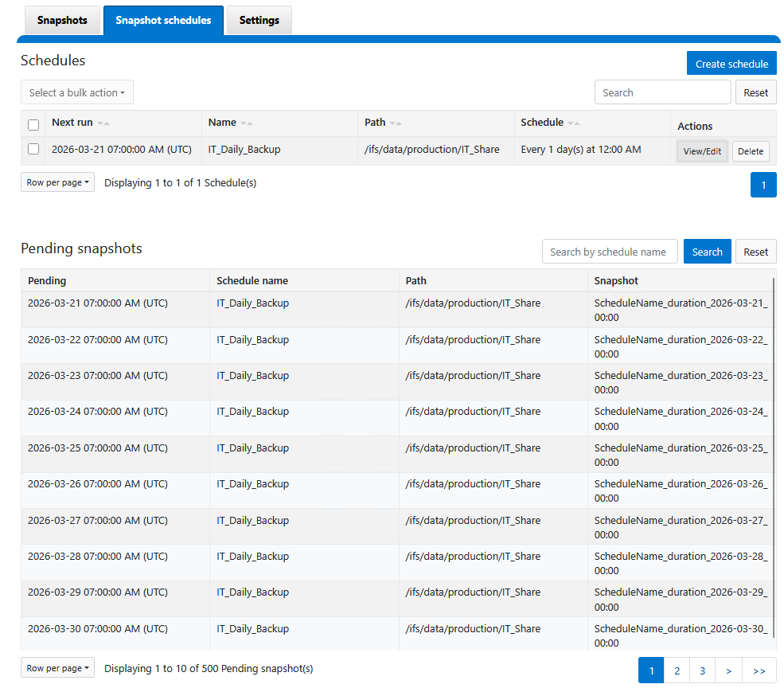Screen dimensions: 784x688
Task: Open the Select a bulk action dropdown
Action: tap(77, 92)
